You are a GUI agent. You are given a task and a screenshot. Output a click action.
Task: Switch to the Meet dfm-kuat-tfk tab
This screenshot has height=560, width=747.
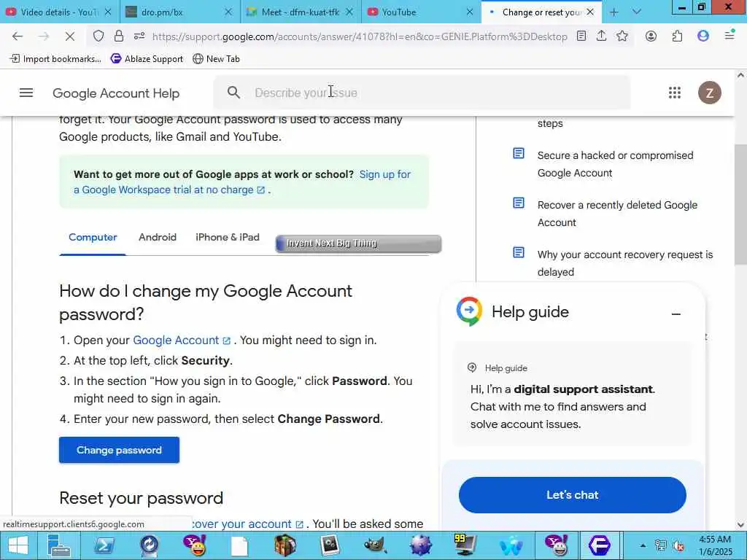(x=301, y=12)
